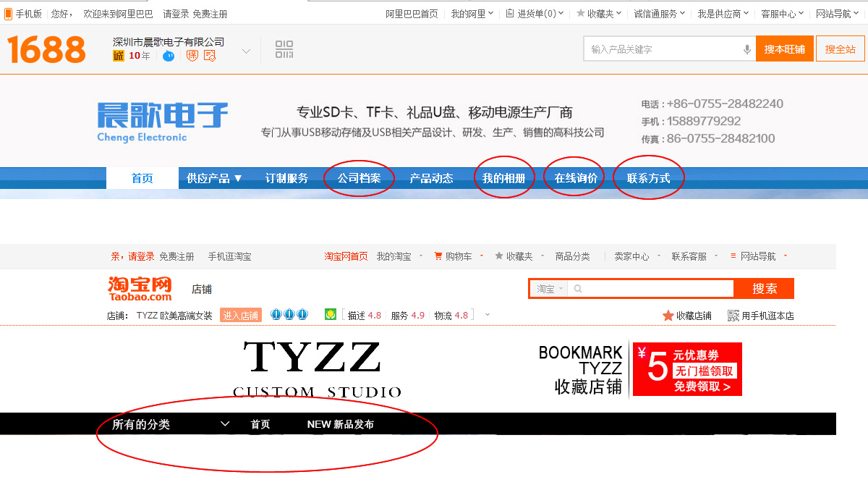Click the orange certificate icon after the 保 shield

[x=210, y=56]
